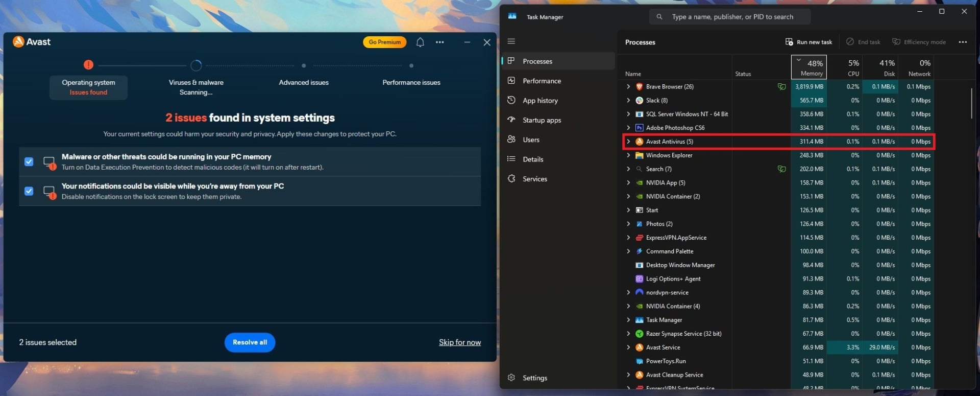
Task: Uncheck the lock screen notifications issue checkbox
Action: [x=29, y=191]
